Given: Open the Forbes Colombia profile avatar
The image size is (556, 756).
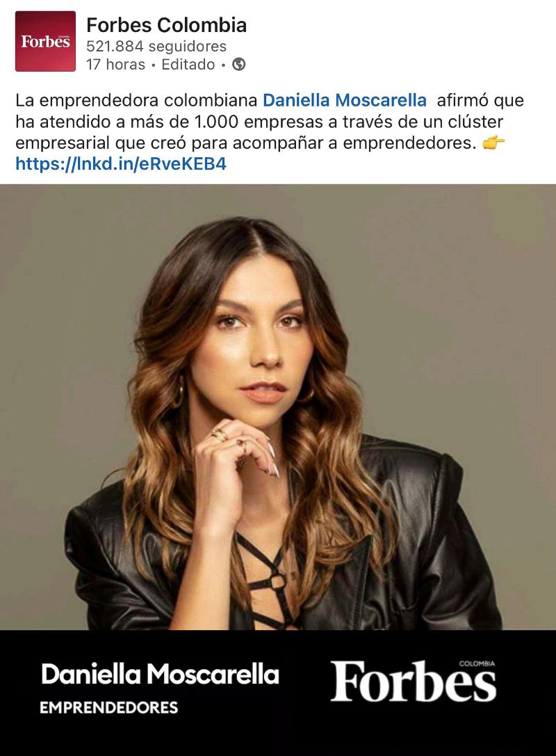Looking at the screenshot, I should [x=45, y=42].
